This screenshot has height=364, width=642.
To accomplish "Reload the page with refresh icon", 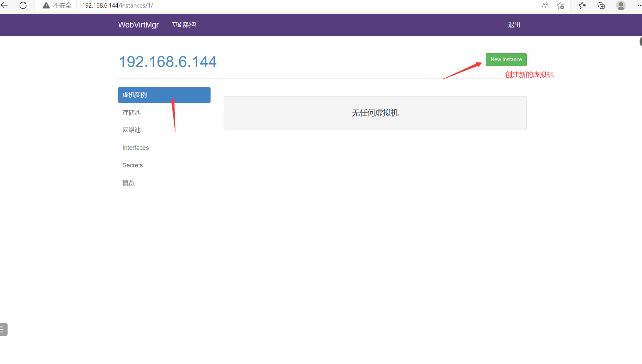I will coord(23,5).
